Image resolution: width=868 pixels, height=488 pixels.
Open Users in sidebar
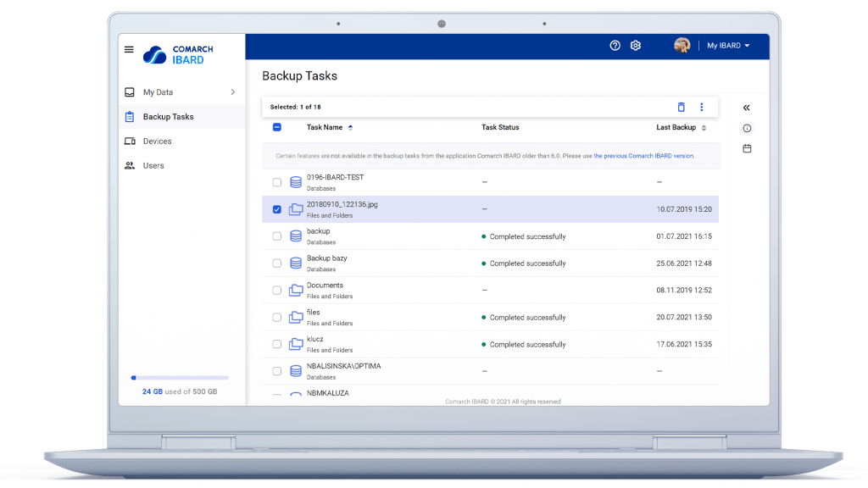153,165
